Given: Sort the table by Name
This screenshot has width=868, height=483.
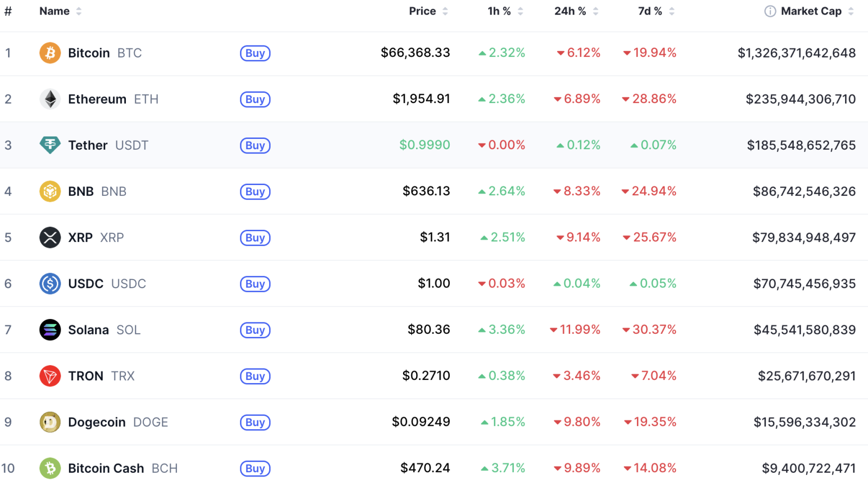Looking at the screenshot, I should 55,11.
